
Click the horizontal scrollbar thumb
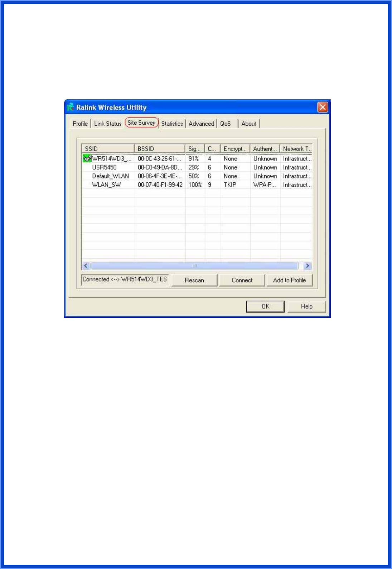(194, 266)
